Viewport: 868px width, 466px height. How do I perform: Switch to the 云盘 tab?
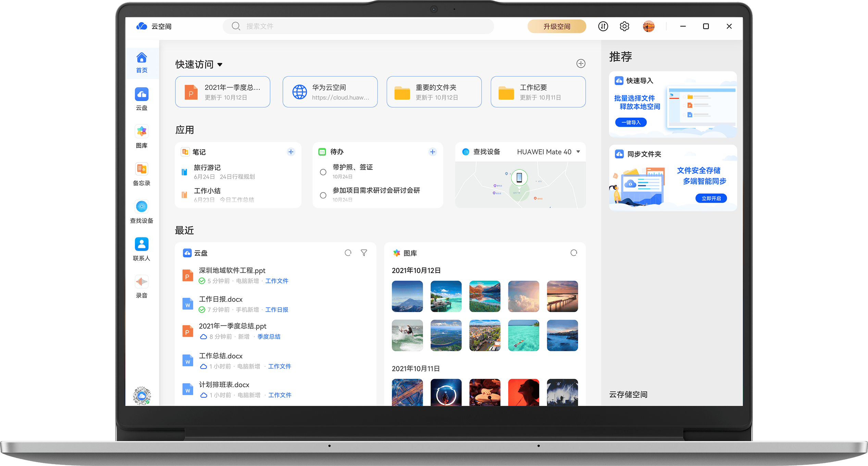[x=141, y=99]
